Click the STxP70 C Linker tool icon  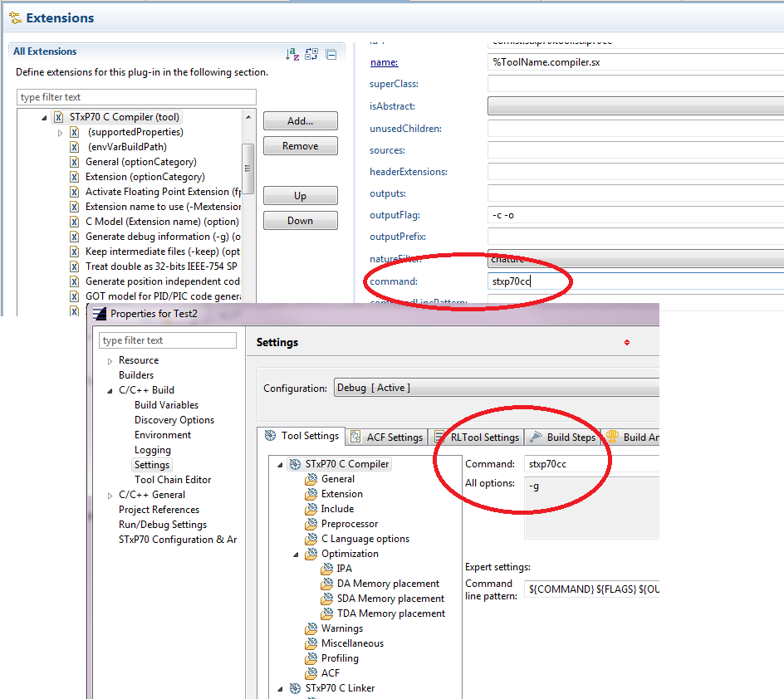[295, 688]
